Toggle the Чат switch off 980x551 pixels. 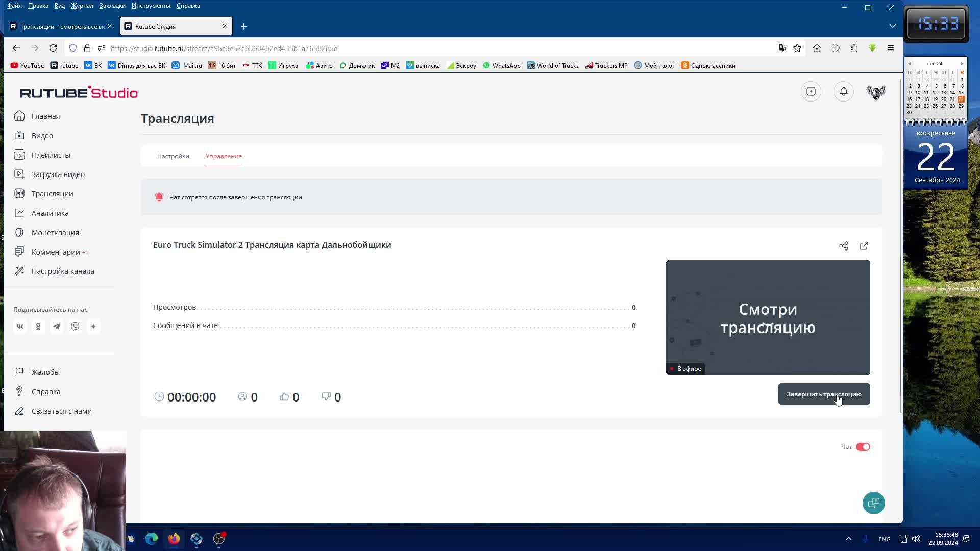[863, 446]
